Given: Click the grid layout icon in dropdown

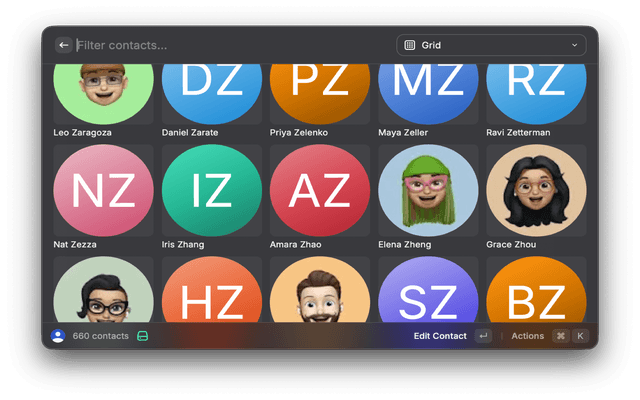Looking at the screenshot, I should 410,45.
